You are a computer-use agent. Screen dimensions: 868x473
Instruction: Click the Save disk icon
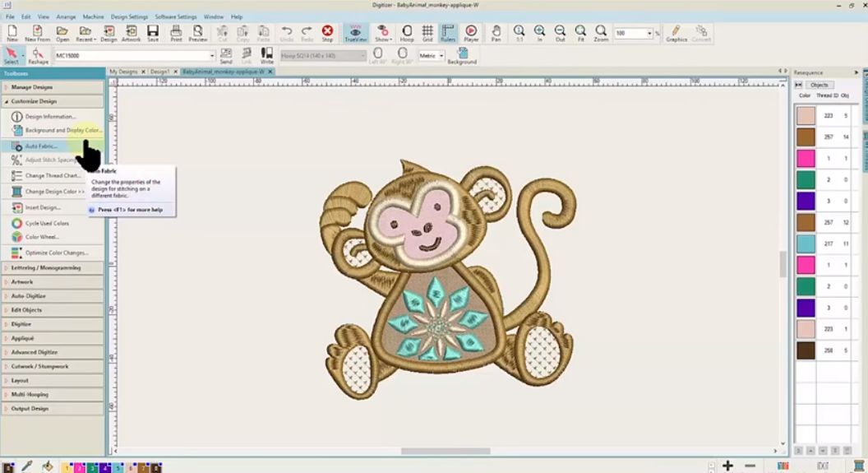tap(153, 33)
